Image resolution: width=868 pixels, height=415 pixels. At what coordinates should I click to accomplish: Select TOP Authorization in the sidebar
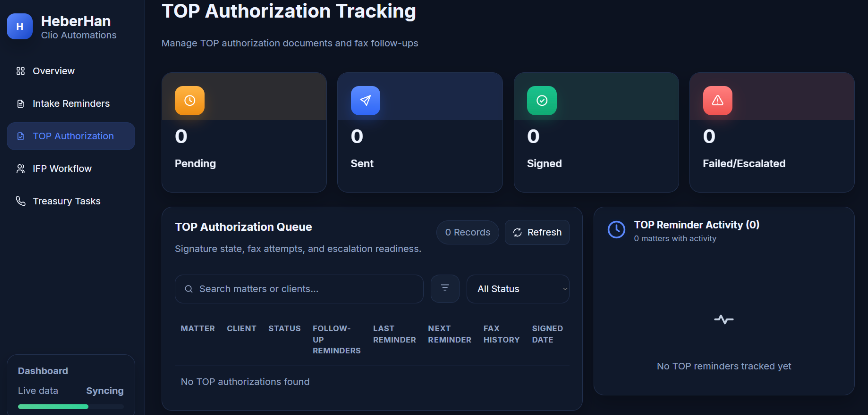pyautogui.click(x=71, y=136)
